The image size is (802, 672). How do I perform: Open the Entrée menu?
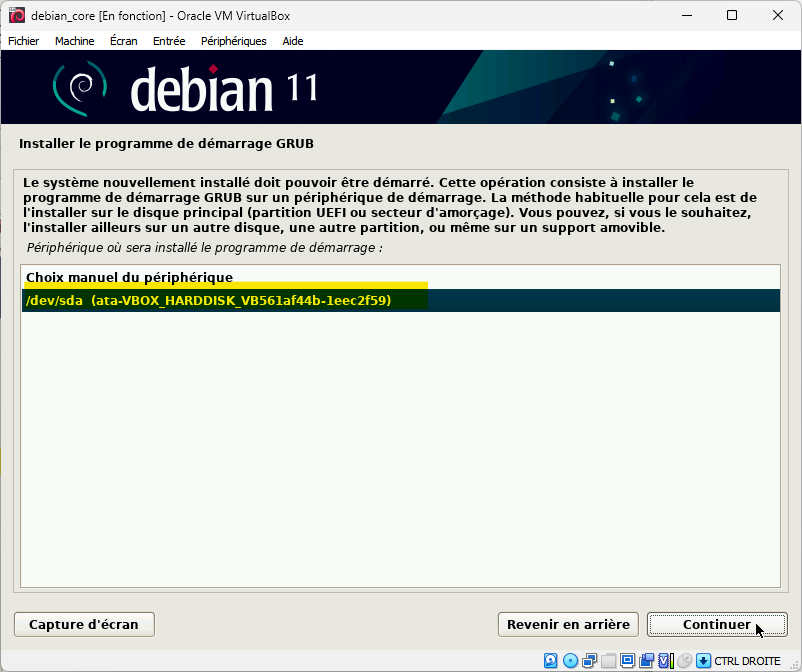[x=169, y=41]
